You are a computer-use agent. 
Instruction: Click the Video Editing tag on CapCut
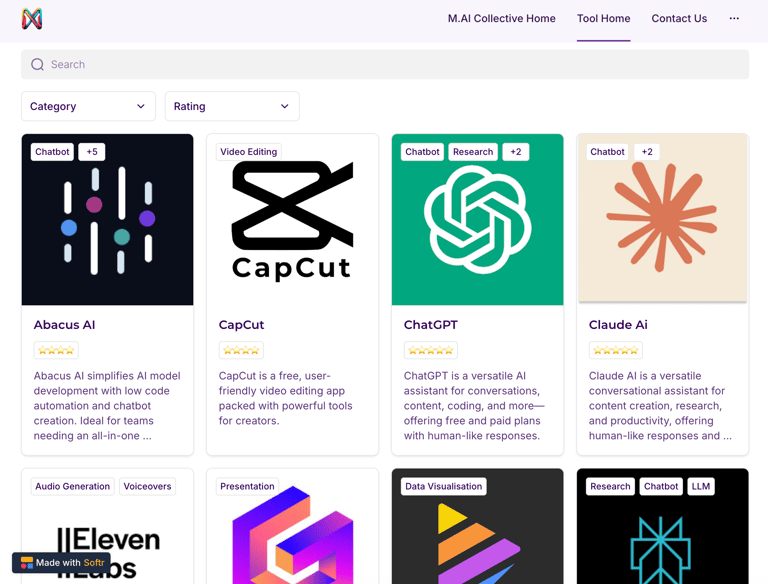pyautogui.click(x=248, y=152)
